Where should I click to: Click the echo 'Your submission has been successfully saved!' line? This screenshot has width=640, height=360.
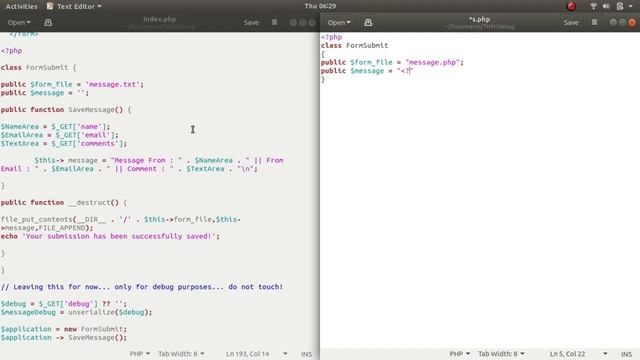pos(110,236)
